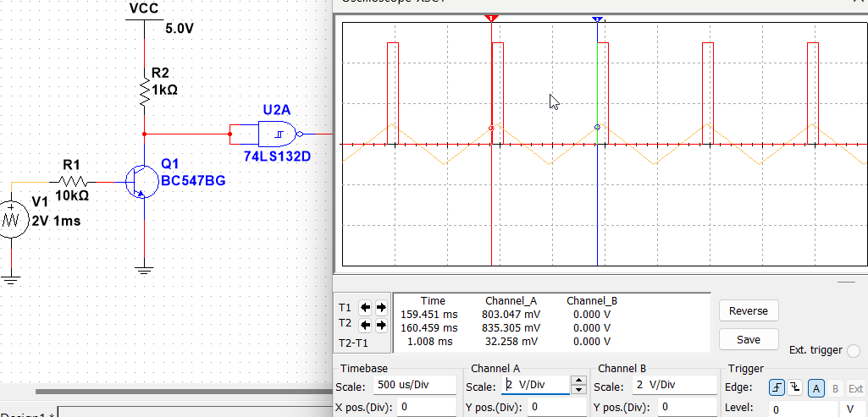The width and height of the screenshot is (868, 417).
Task: Click the Reverse button
Action: coord(749,310)
